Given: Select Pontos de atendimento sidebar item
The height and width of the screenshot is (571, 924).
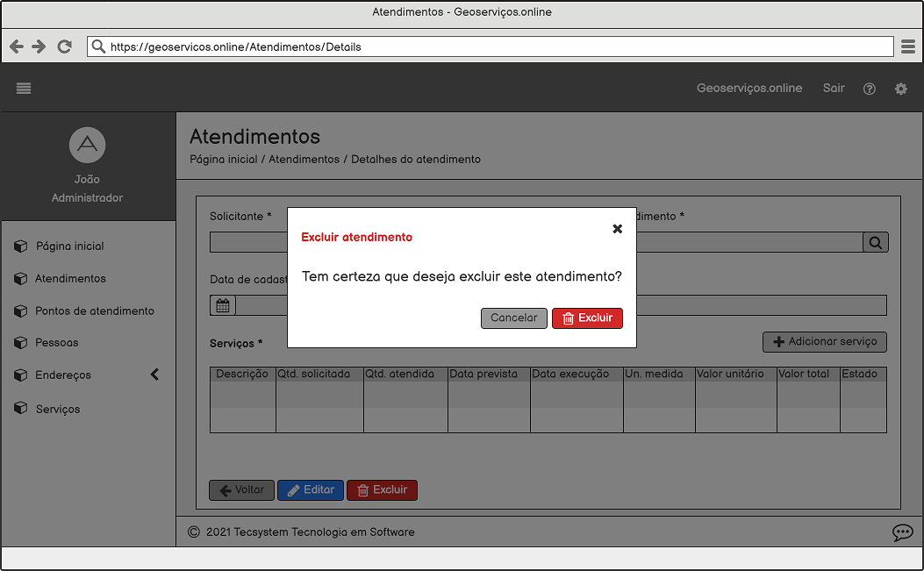Looking at the screenshot, I should click(x=94, y=311).
